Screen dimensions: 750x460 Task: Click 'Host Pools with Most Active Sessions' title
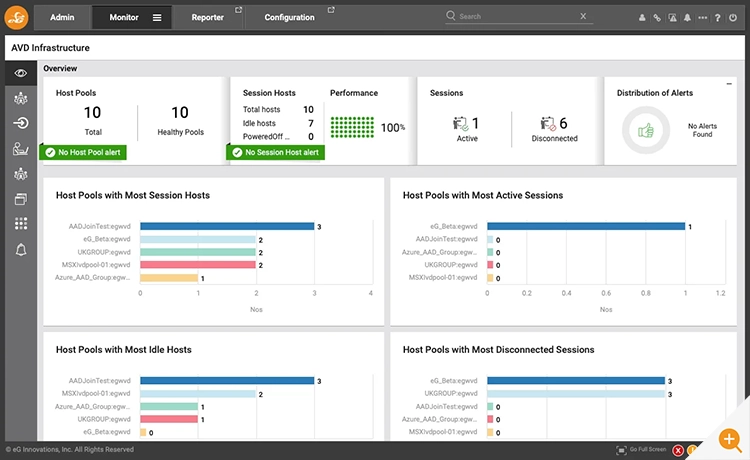(x=483, y=195)
